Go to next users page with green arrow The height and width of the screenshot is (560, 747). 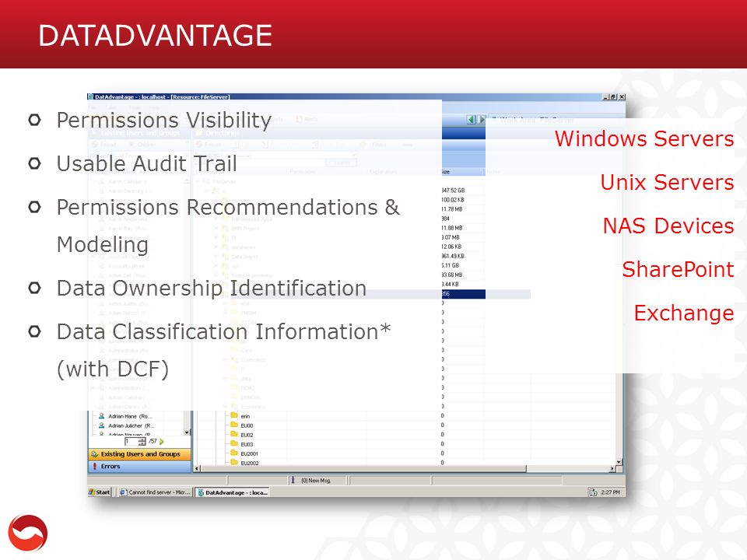pyautogui.click(x=162, y=442)
